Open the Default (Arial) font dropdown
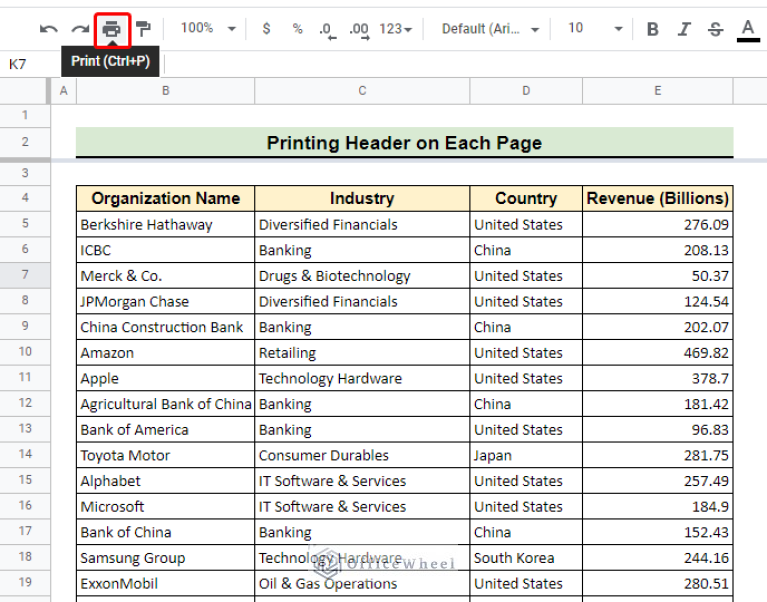Image resolution: width=767 pixels, height=602 pixels. pyautogui.click(x=490, y=29)
